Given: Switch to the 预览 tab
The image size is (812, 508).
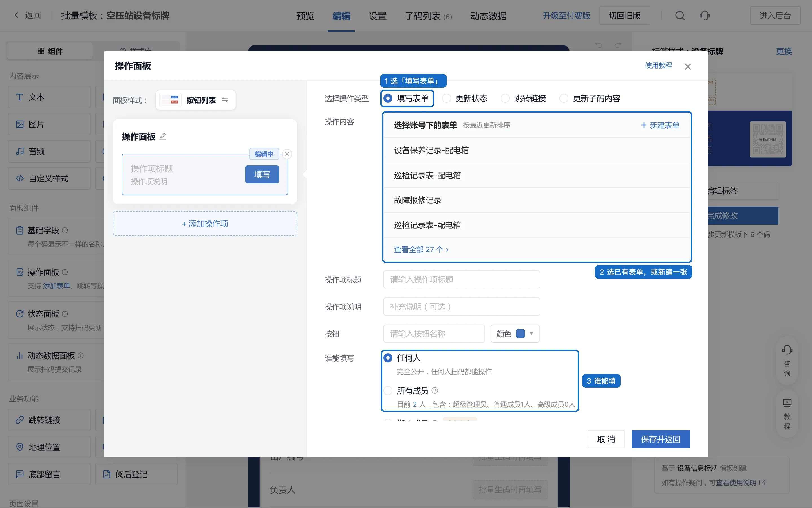Looking at the screenshot, I should pos(305,16).
